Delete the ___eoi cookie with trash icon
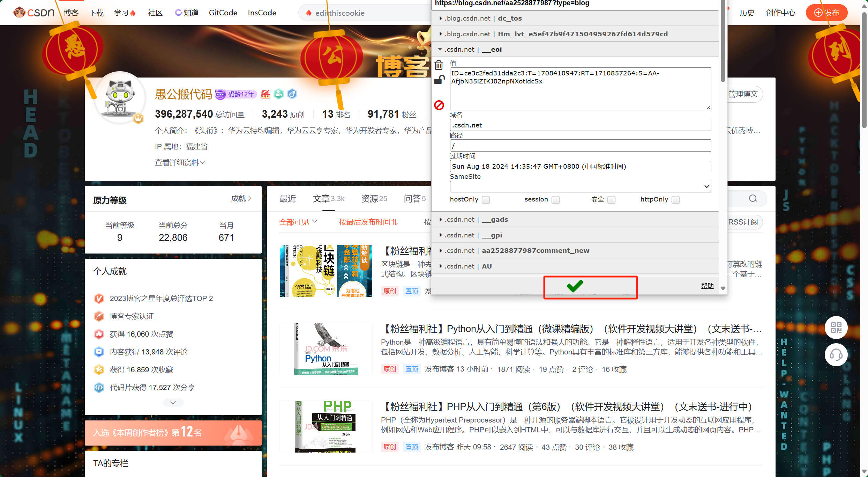This screenshot has width=868, height=477. click(439, 65)
